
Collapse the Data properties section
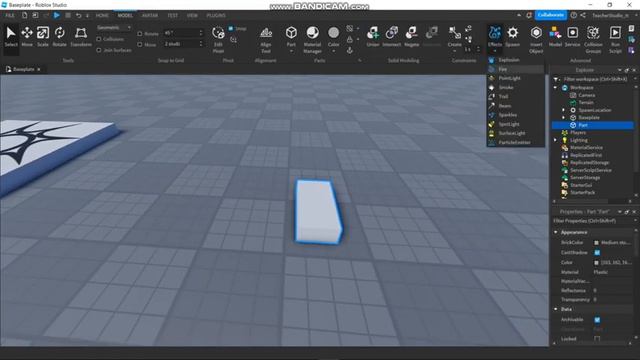(556, 309)
